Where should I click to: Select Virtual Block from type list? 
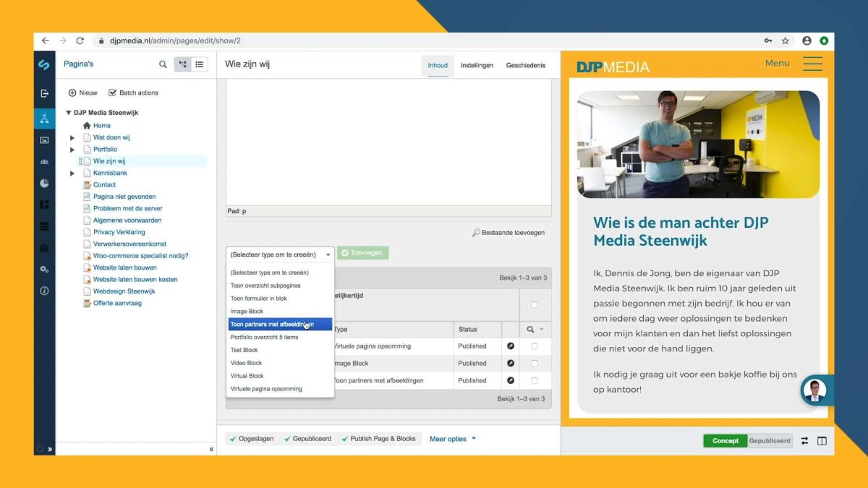281,376
